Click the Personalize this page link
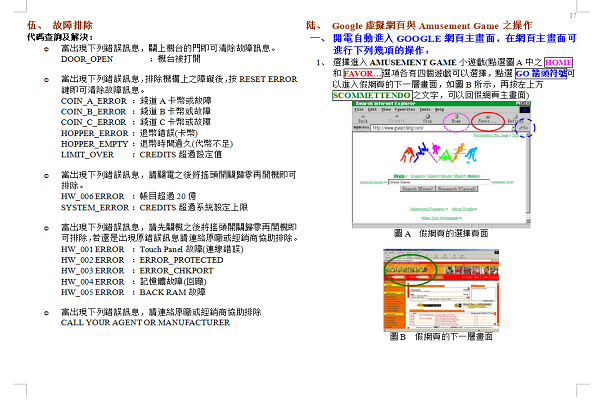 click(491, 135)
